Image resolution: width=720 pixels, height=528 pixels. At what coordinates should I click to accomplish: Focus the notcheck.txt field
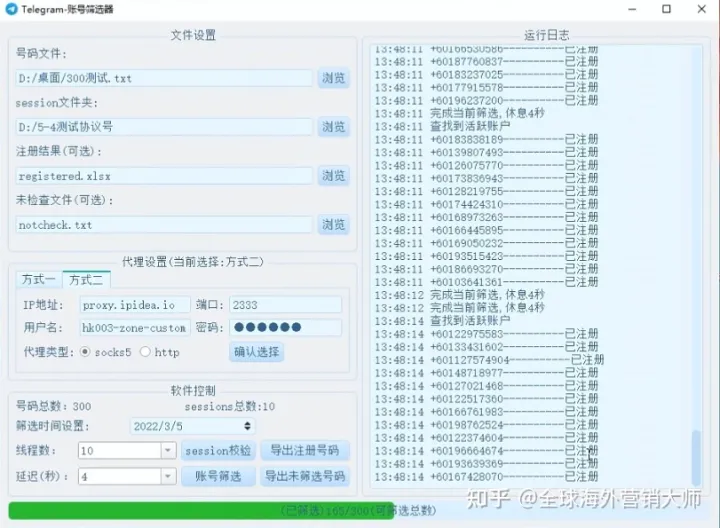coord(164,225)
